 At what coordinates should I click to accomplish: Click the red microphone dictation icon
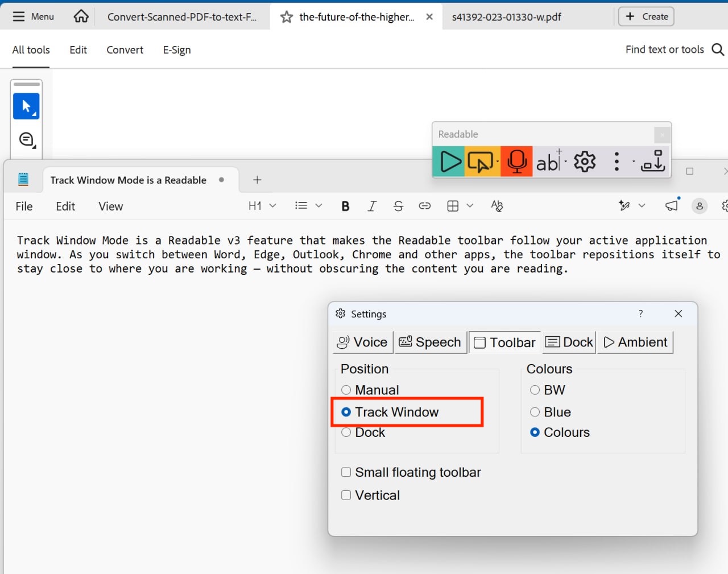click(x=516, y=162)
